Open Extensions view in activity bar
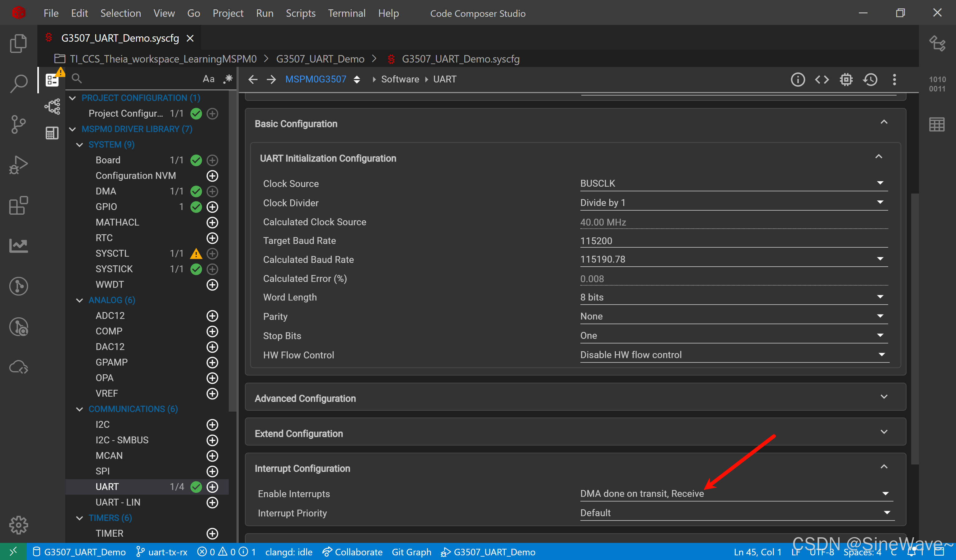 pyautogui.click(x=18, y=205)
